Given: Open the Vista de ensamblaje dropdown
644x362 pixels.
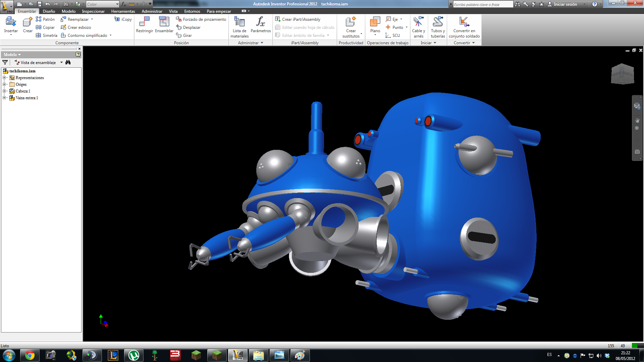Looking at the screenshot, I should [62, 63].
